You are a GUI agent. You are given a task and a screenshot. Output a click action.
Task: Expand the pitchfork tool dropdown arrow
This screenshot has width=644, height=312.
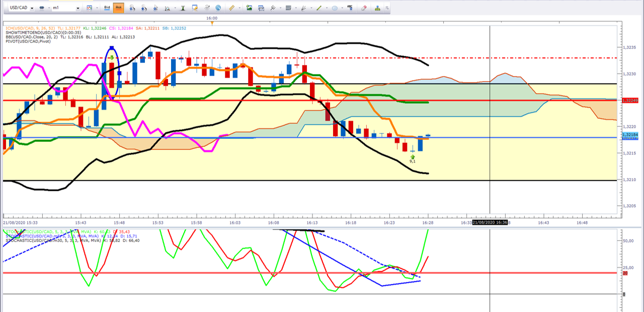point(281,8)
